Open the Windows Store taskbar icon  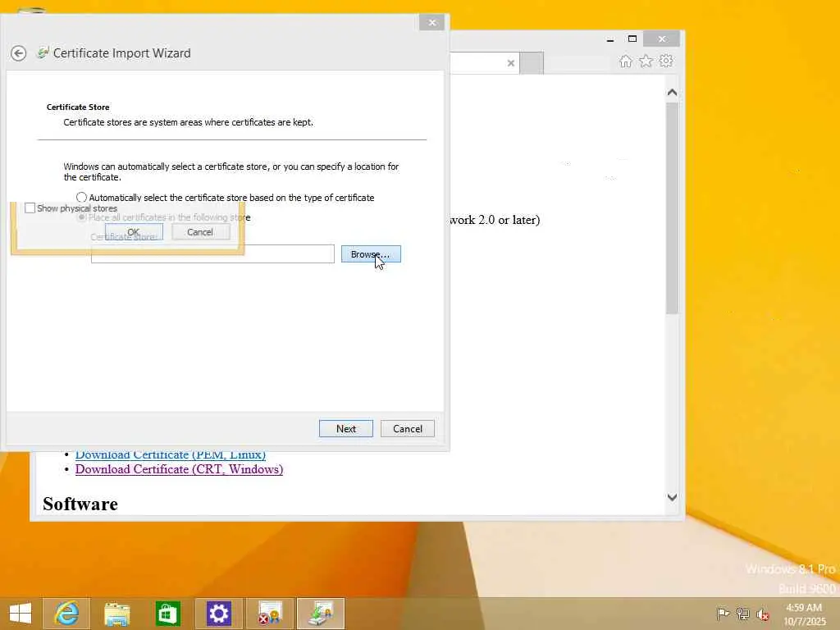point(167,614)
